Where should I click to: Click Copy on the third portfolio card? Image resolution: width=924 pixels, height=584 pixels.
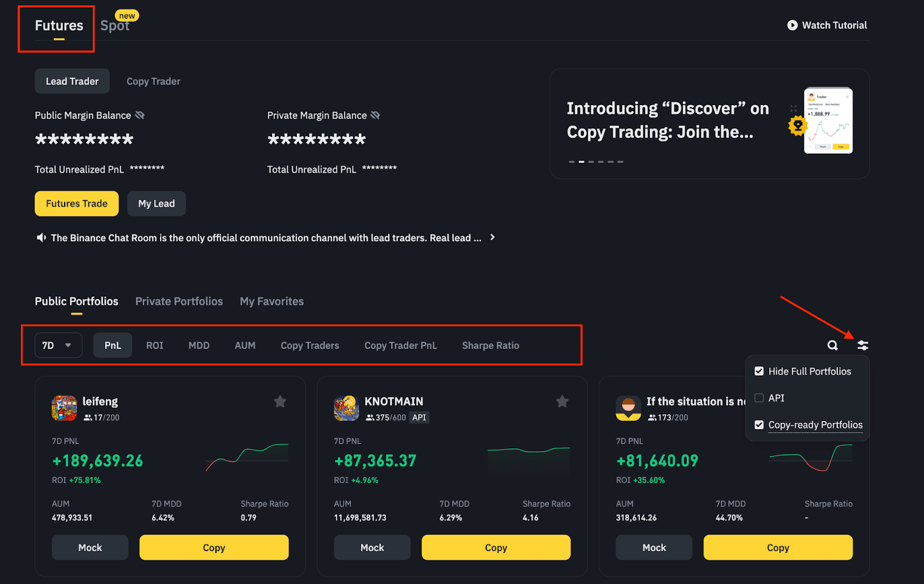pyautogui.click(x=778, y=548)
